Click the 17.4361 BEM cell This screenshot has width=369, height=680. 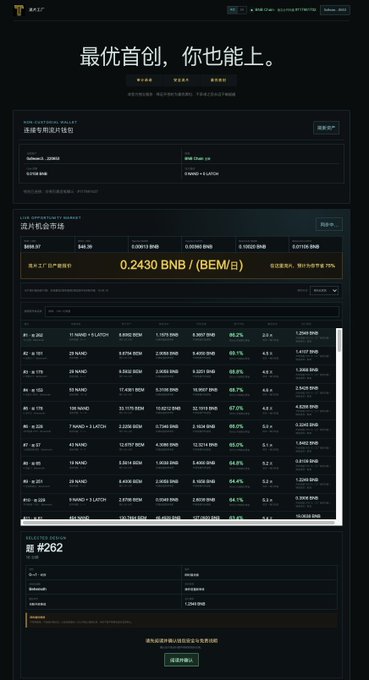pyautogui.click(x=131, y=390)
